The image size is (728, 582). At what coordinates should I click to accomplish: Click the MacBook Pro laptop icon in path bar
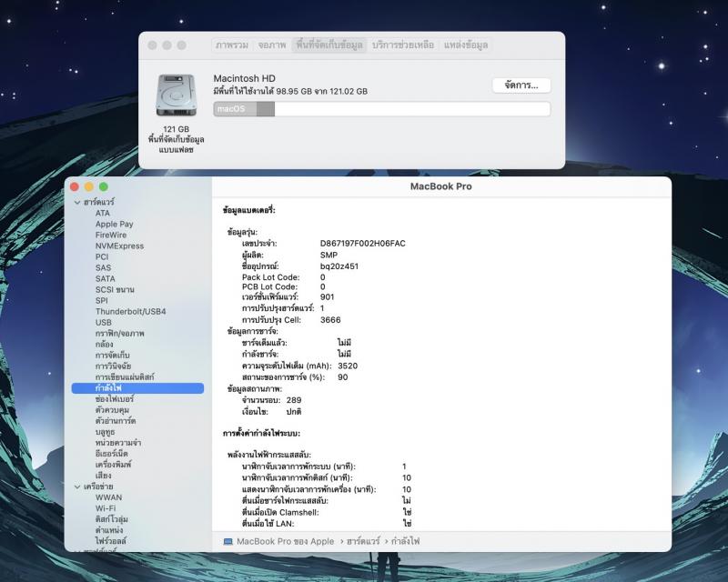click(227, 541)
